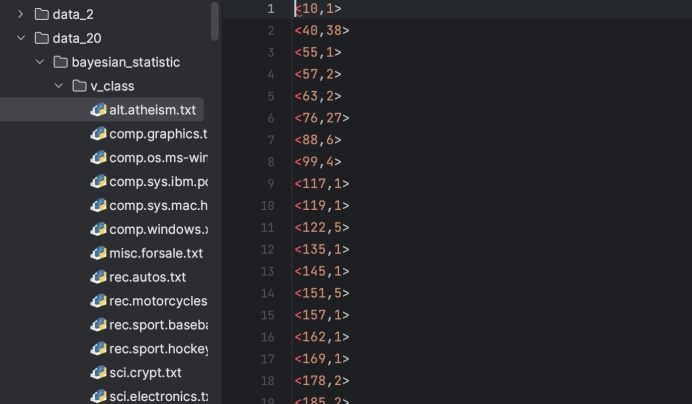Click the data_20 folder icon
The width and height of the screenshot is (692, 404).
pos(41,38)
